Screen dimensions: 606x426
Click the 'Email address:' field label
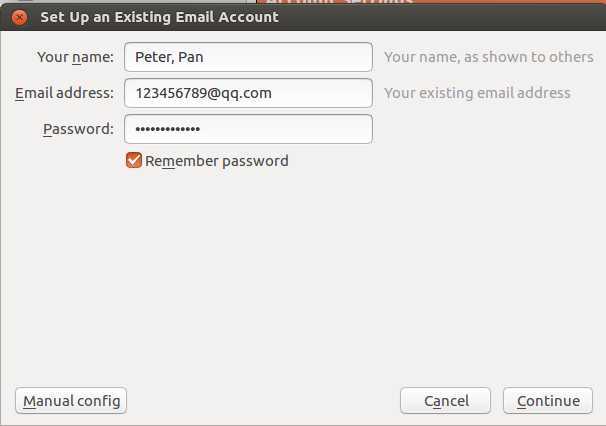point(65,93)
